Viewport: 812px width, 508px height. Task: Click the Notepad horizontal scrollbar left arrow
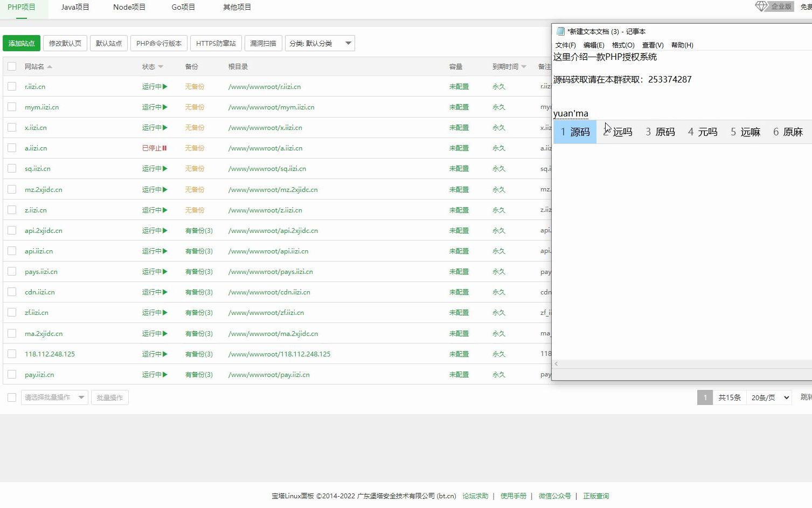coord(556,363)
